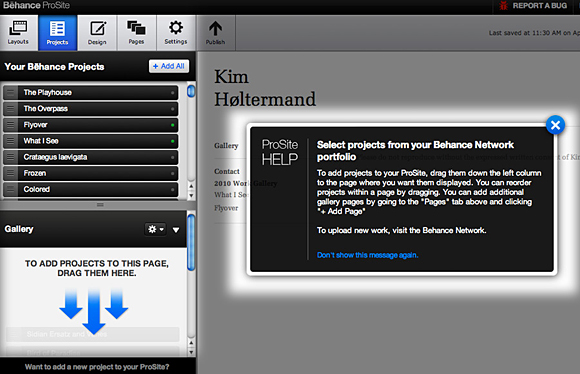Click Contact link in site preview
This screenshot has height=374, width=580.
point(227,171)
